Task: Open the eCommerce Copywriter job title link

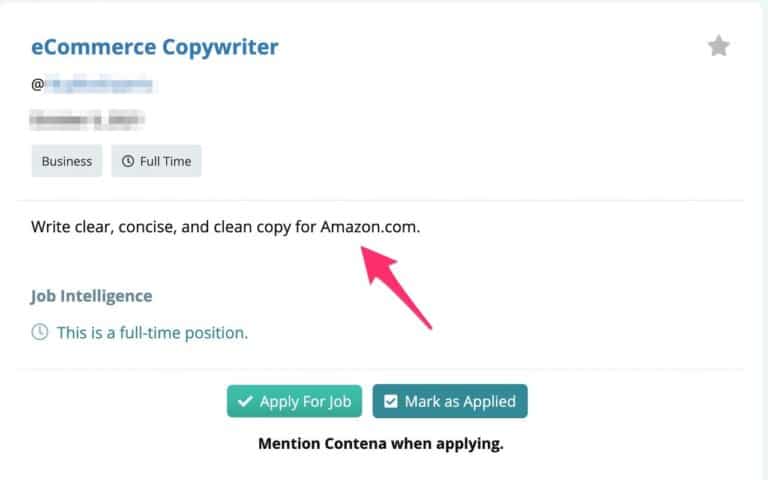Action: [x=155, y=47]
